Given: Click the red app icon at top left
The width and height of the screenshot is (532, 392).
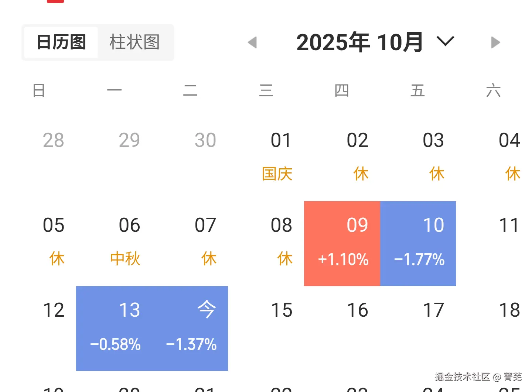Looking at the screenshot, I should [55, 2].
